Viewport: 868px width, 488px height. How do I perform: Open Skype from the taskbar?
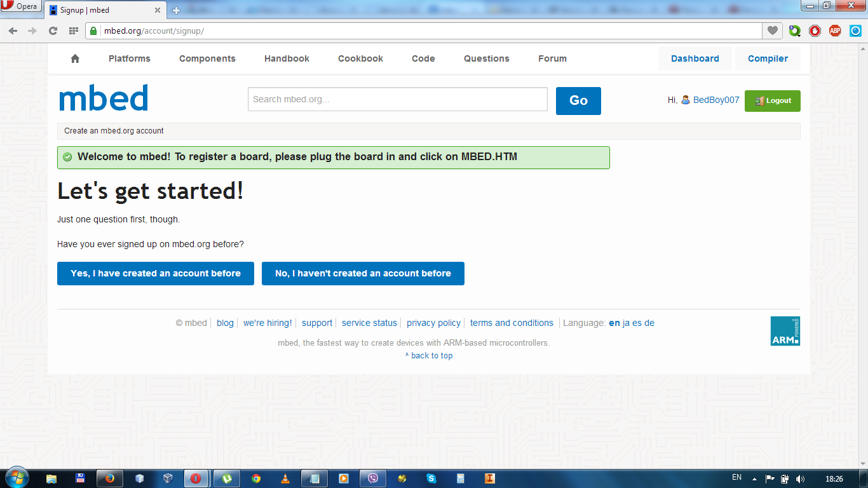coord(431,478)
